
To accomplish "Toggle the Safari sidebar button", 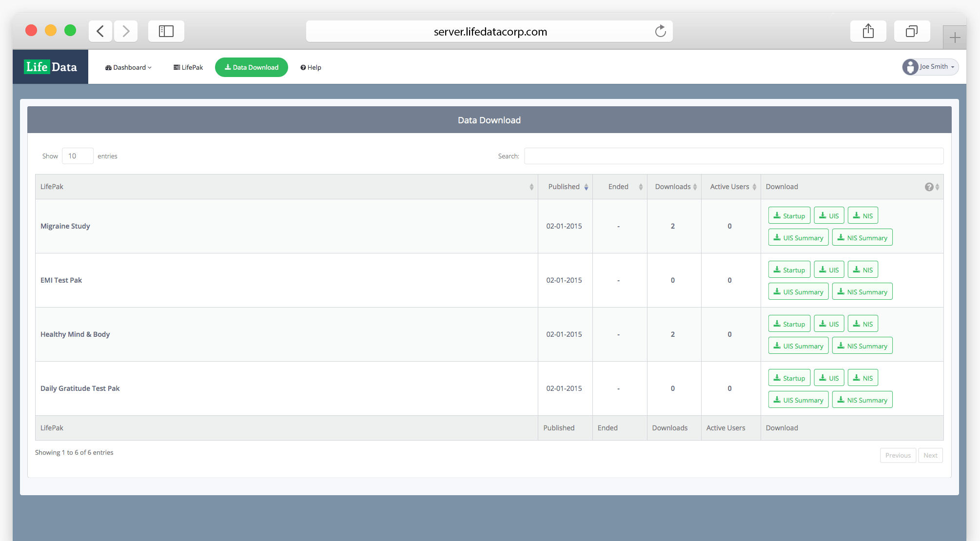I will [166, 32].
